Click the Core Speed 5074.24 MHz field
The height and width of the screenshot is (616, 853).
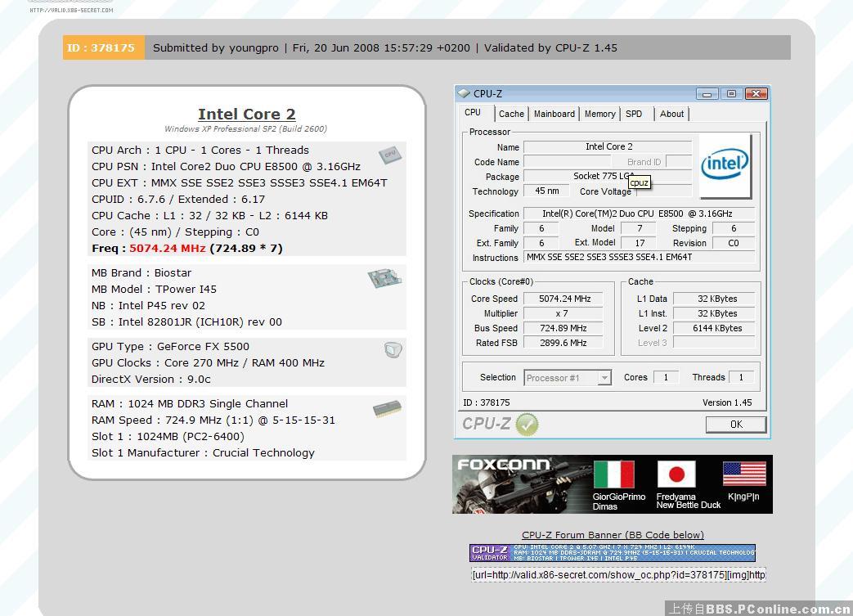(x=564, y=299)
